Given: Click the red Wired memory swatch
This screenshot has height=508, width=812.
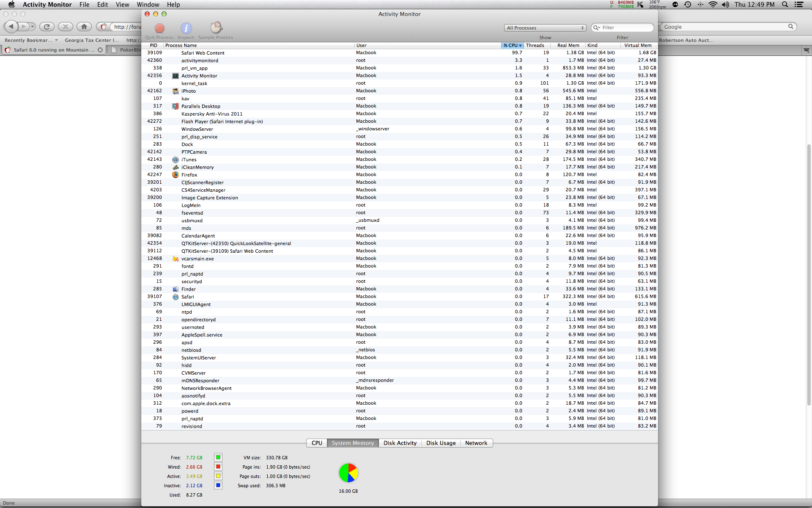Looking at the screenshot, I should (x=218, y=467).
